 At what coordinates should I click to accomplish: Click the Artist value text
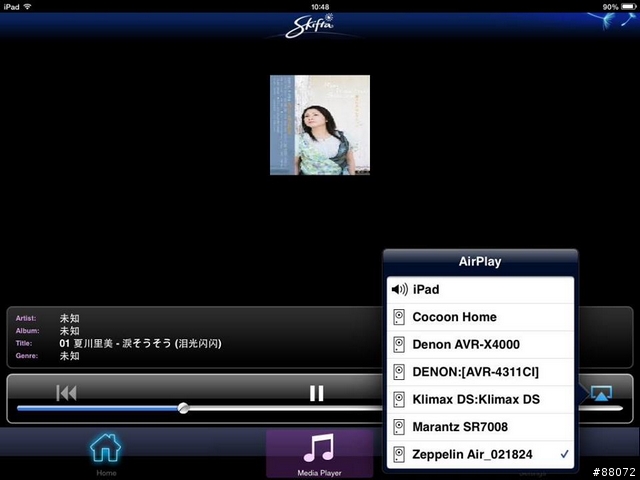point(69,318)
